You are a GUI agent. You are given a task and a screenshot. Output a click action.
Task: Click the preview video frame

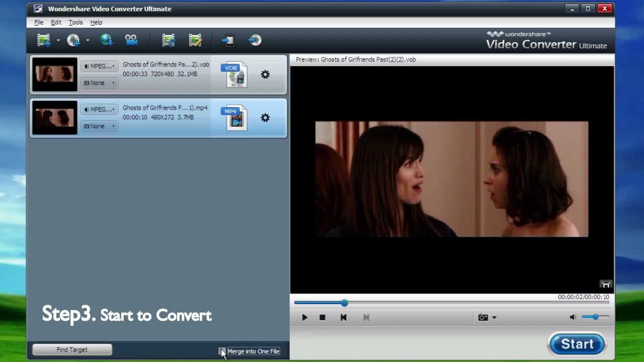(452, 179)
